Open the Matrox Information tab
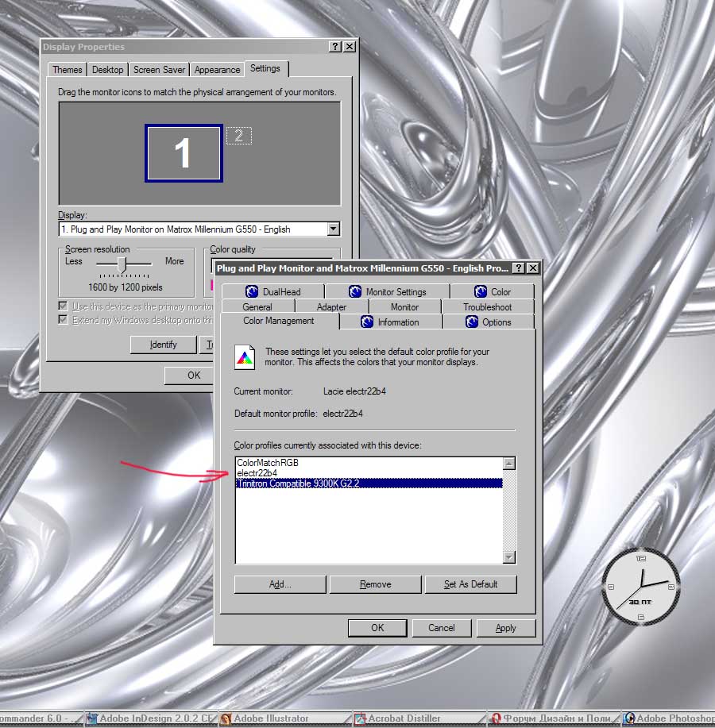 coord(390,322)
